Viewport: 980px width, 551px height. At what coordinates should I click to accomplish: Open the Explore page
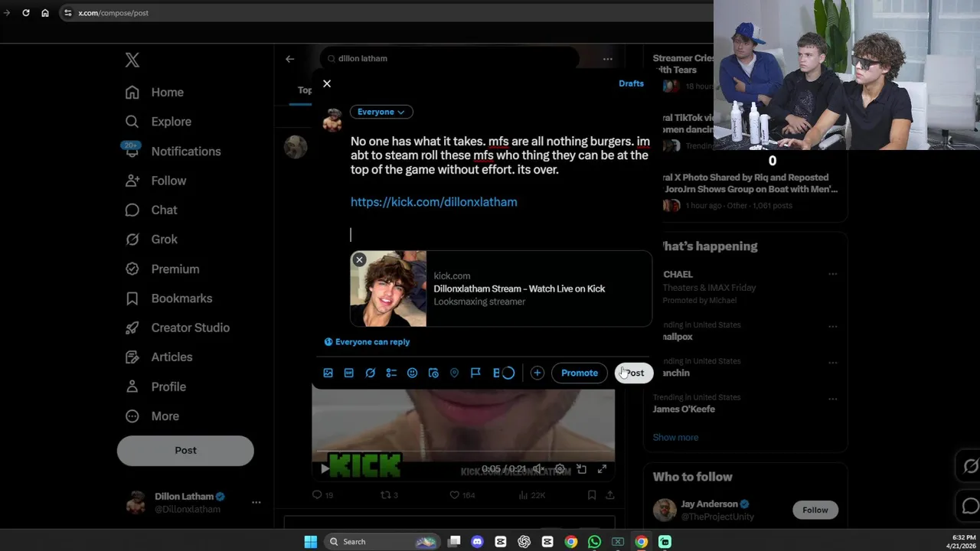(x=158, y=122)
